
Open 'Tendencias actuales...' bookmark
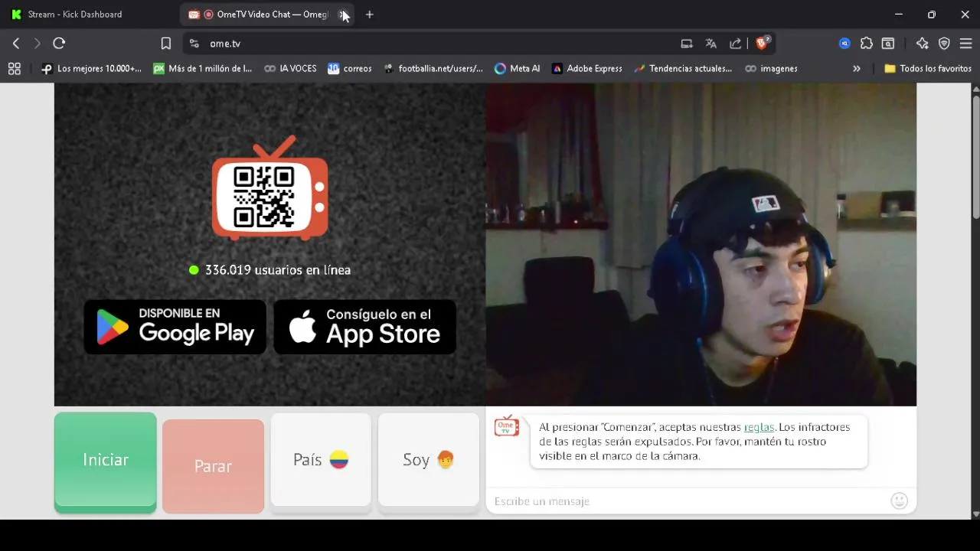[683, 69]
